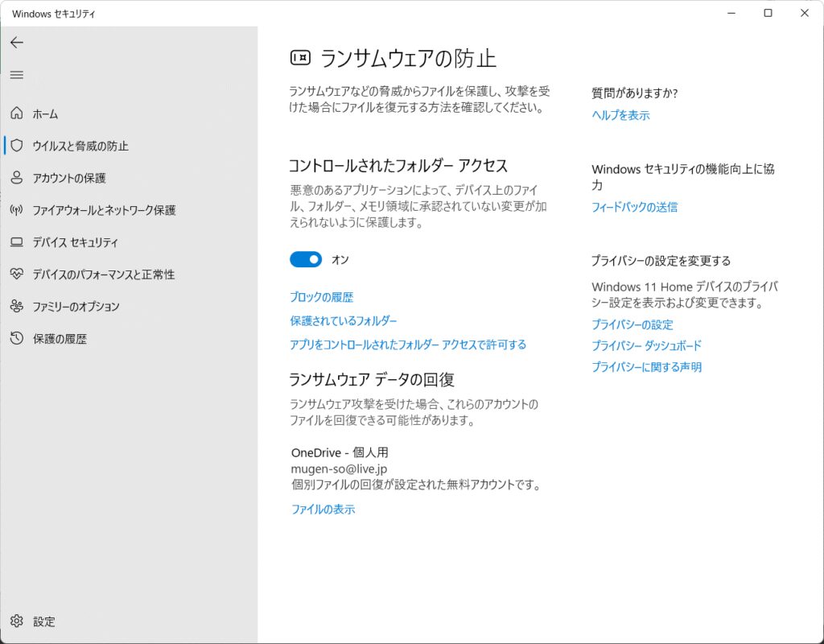Open the プライバシー ダッシュボード link
The width and height of the screenshot is (824, 644).
[x=647, y=345]
